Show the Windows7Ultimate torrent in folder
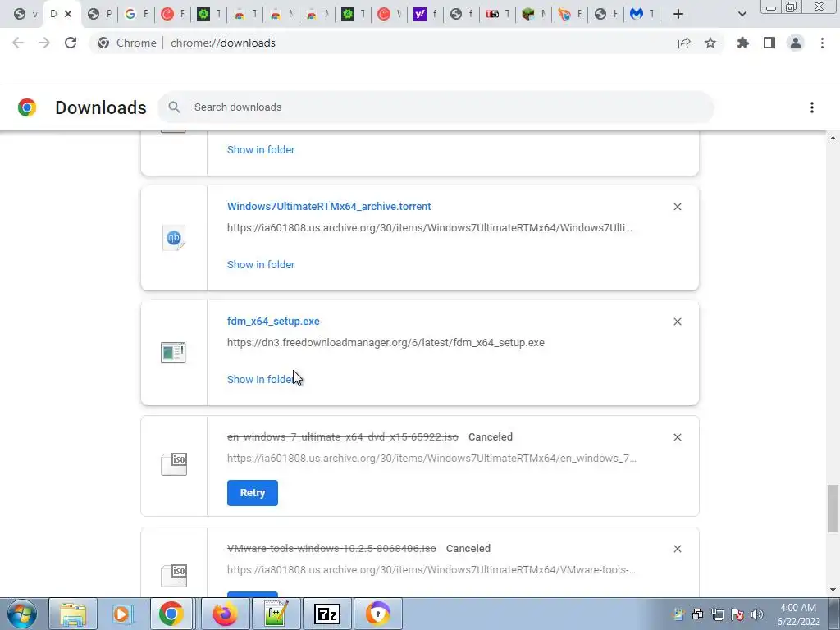Screen dimensions: 840x630 pyautogui.click(x=261, y=265)
